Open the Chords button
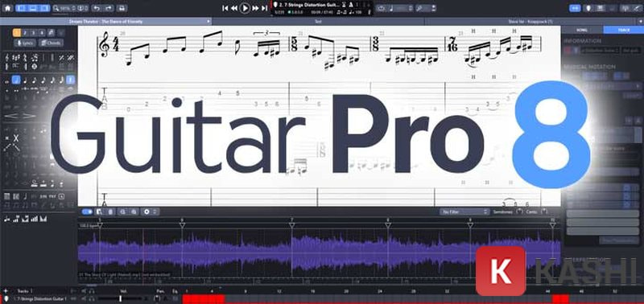 coord(51,43)
